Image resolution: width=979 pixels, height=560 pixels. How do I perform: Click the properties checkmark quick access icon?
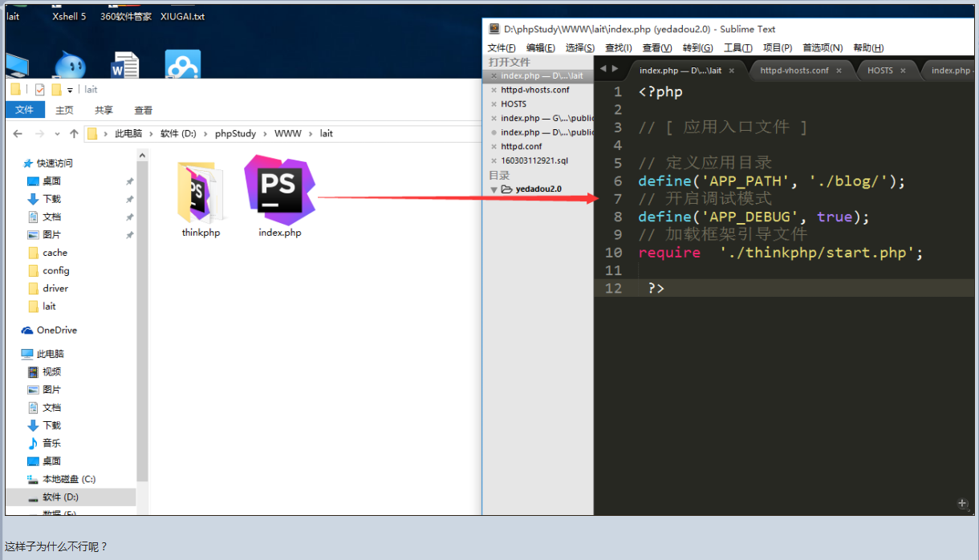point(40,90)
